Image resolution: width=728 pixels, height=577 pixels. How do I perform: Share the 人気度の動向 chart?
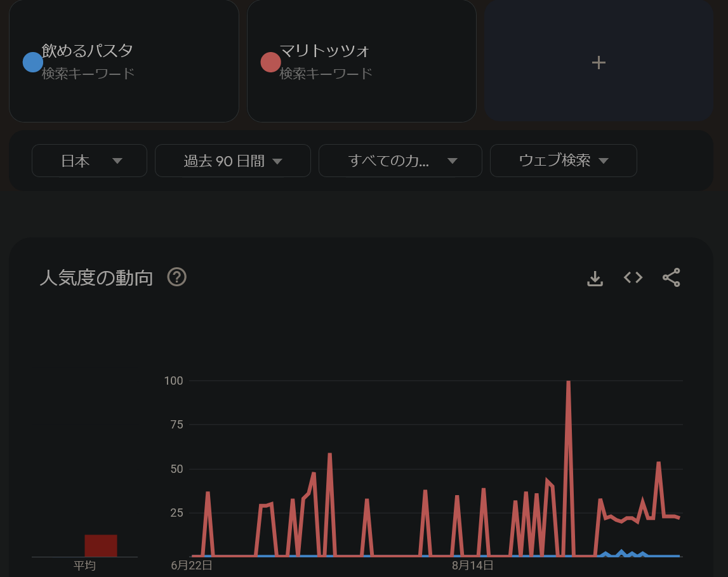[672, 277]
